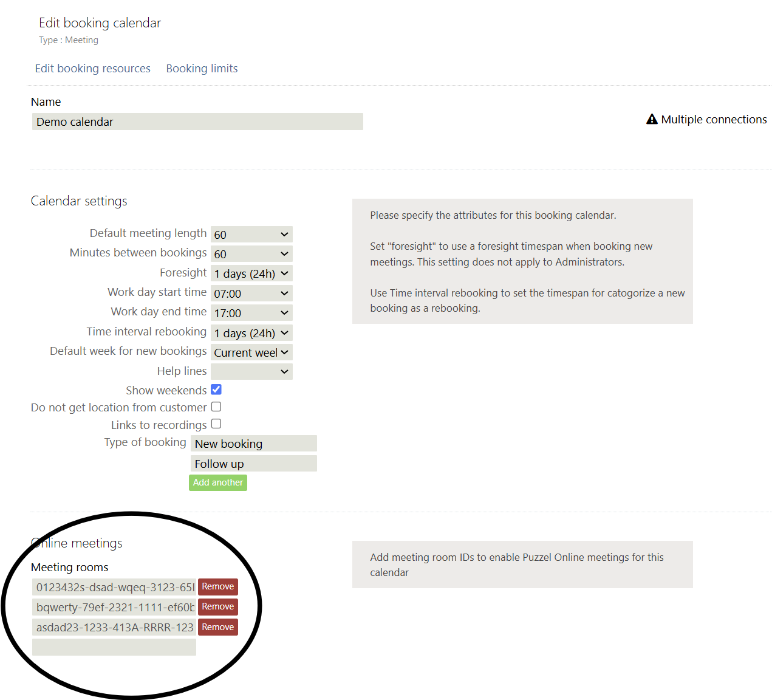
Task: Open the Time interval rebooking dropdown
Action: 251,333
